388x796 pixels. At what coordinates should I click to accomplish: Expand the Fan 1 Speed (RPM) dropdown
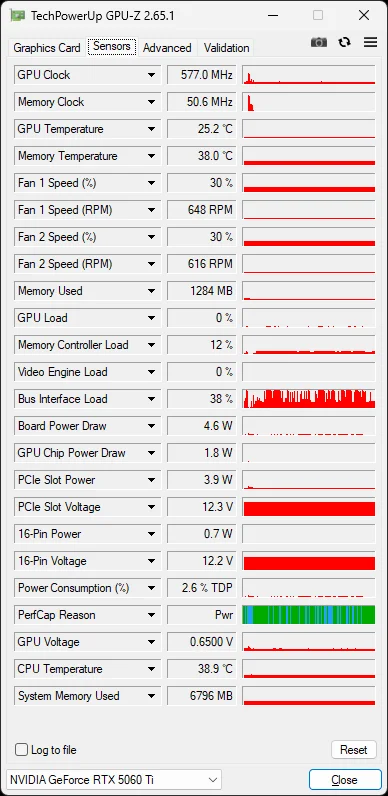(x=151, y=210)
